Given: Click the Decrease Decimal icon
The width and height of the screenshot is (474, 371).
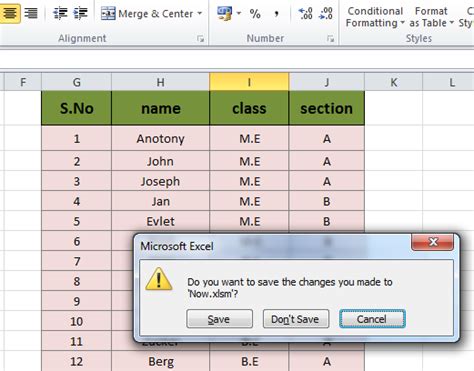Looking at the screenshot, I should tap(325, 14).
